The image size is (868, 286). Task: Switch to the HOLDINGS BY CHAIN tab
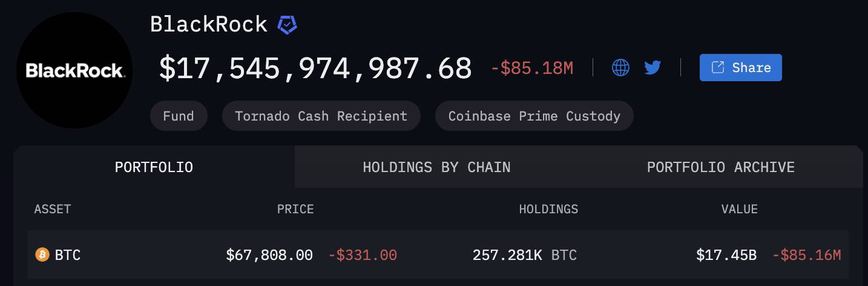coord(436,167)
